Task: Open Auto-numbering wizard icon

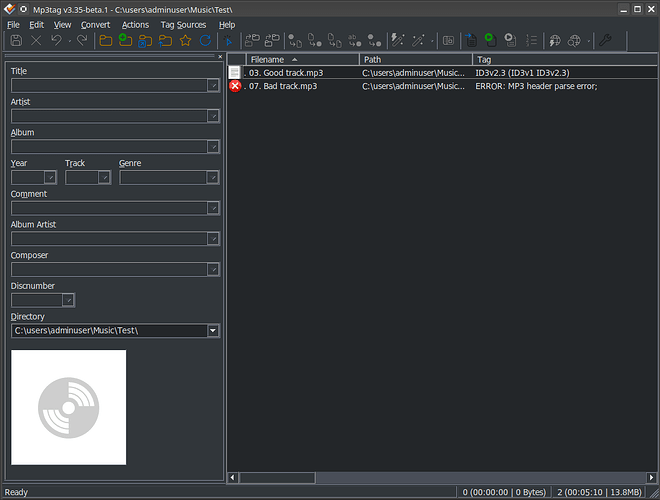Action: (x=531, y=41)
